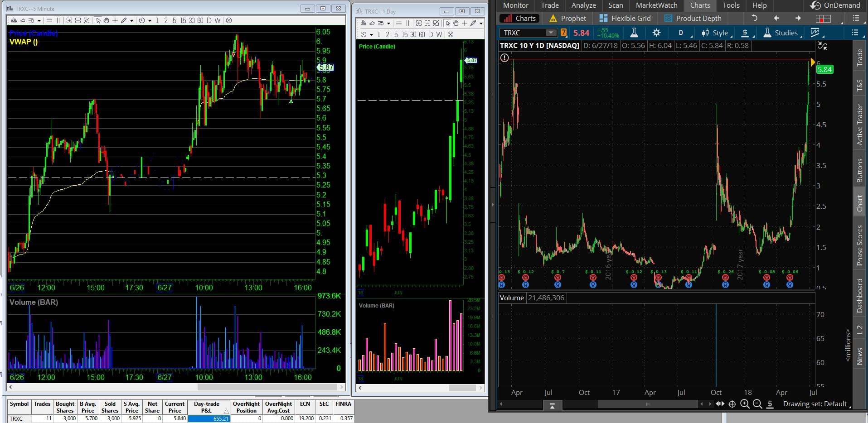Click the orange 7 symbol link icon
Image resolution: width=868 pixels, height=423 pixels.
pyautogui.click(x=563, y=33)
